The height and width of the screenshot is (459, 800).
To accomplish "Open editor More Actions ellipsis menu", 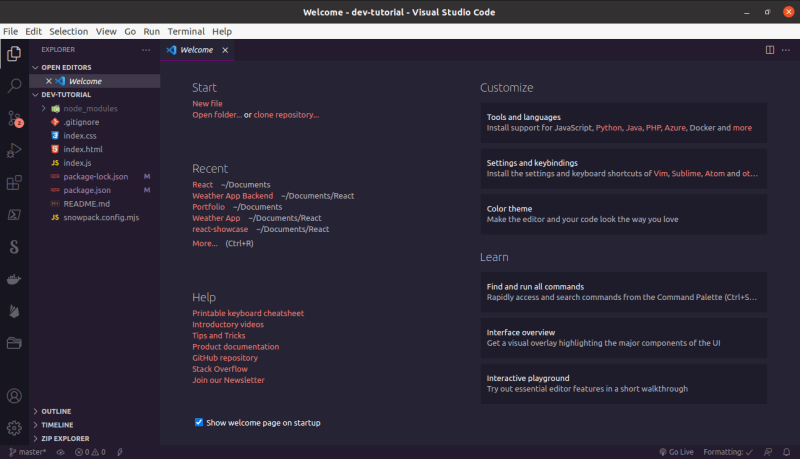I will coord(786,50).
